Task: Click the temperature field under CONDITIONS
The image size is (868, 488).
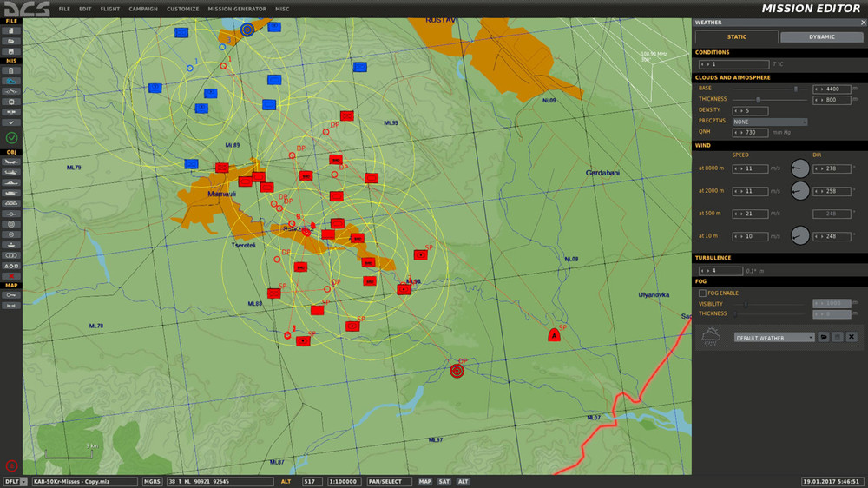Action: [x=734, y=64]
